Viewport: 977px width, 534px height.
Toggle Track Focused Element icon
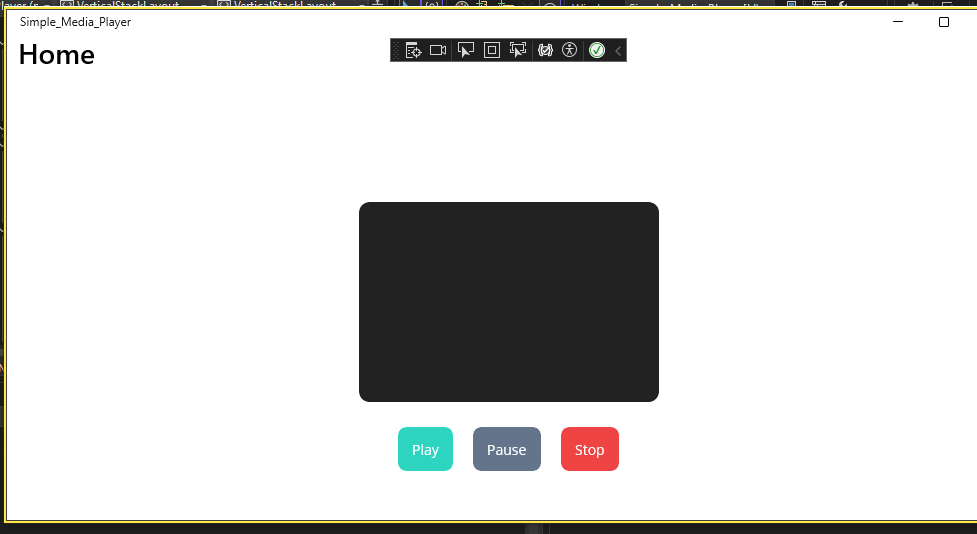click(x=517, y=50)
